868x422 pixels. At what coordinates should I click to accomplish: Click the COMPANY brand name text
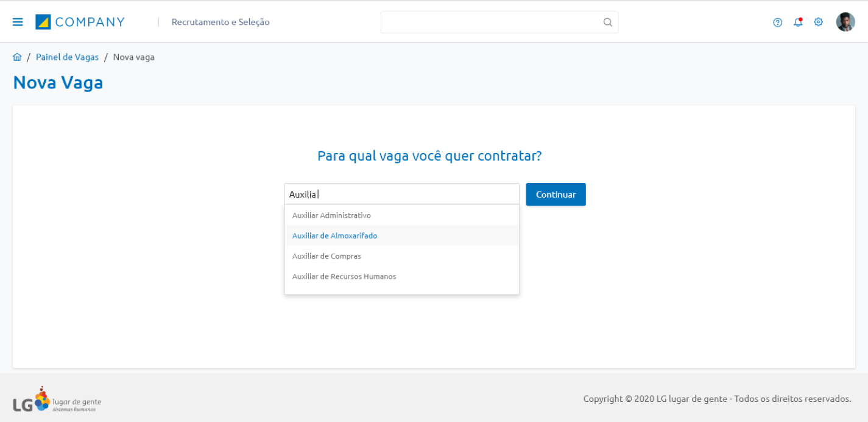pyautogui.click(x=90, y=22)
